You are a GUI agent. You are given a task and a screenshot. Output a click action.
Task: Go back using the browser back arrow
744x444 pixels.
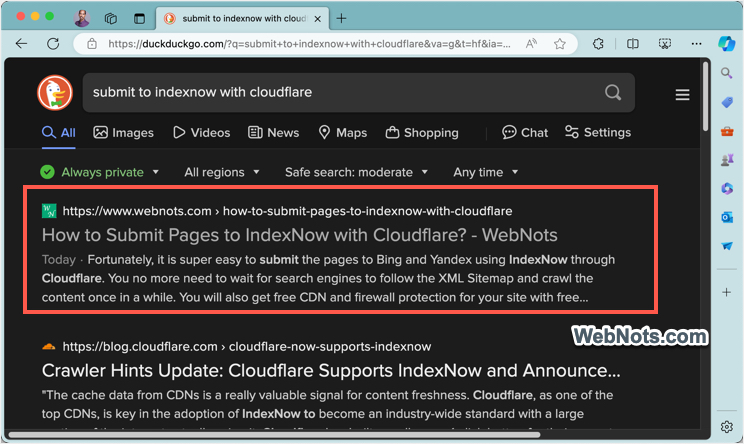coord(21,44)
